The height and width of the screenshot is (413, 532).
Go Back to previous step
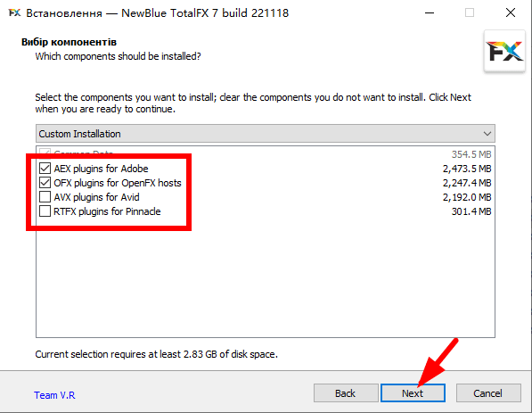click(346, 393)
